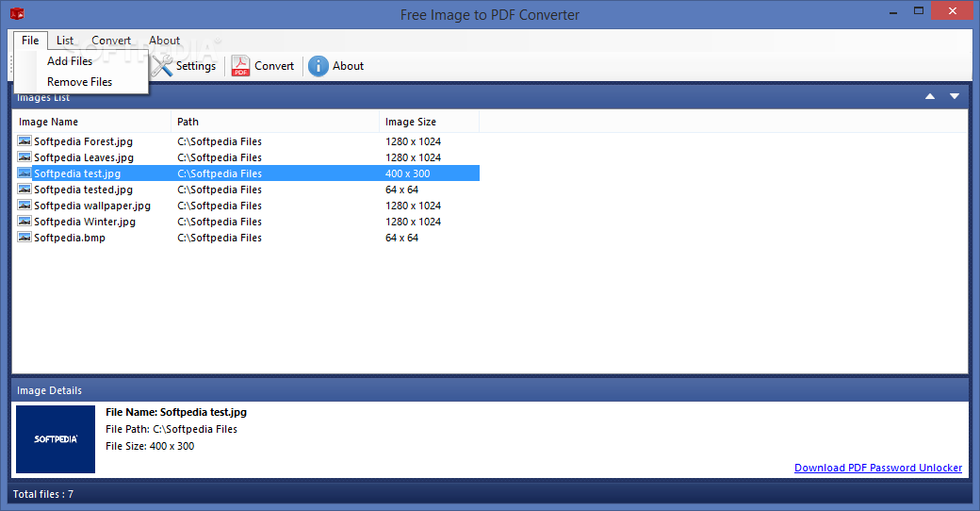Screen dimensions: 980x511
Task: Click the Convert toolbar label
Action: 274,66
